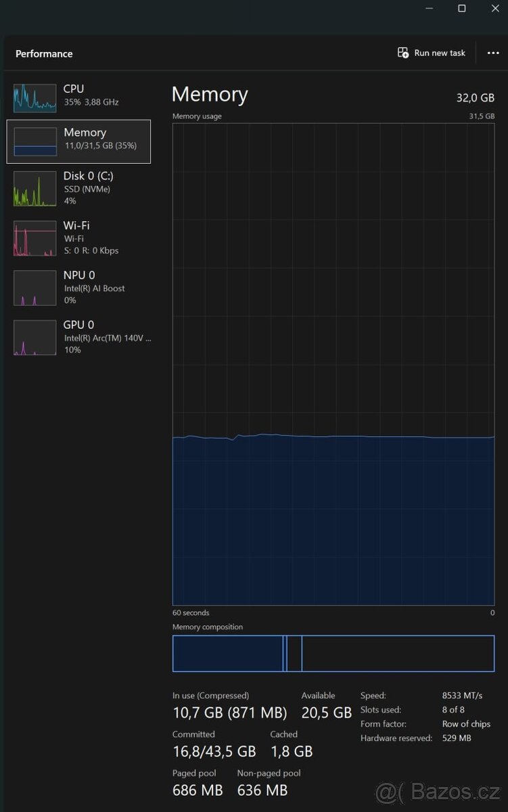508x812 pixels.
Task: Select GPU 0 text label in sidebar
Action: pyautogui.click(x=78, y=325)
